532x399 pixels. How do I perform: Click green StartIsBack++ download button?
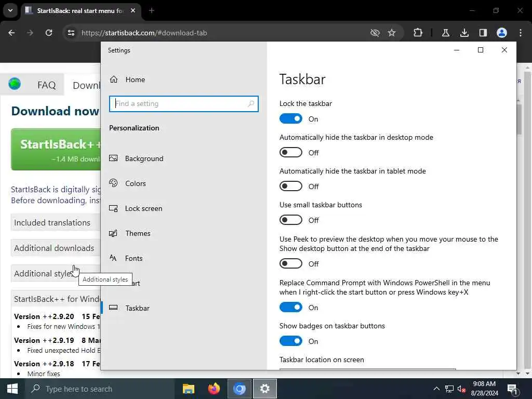(56, 149)
